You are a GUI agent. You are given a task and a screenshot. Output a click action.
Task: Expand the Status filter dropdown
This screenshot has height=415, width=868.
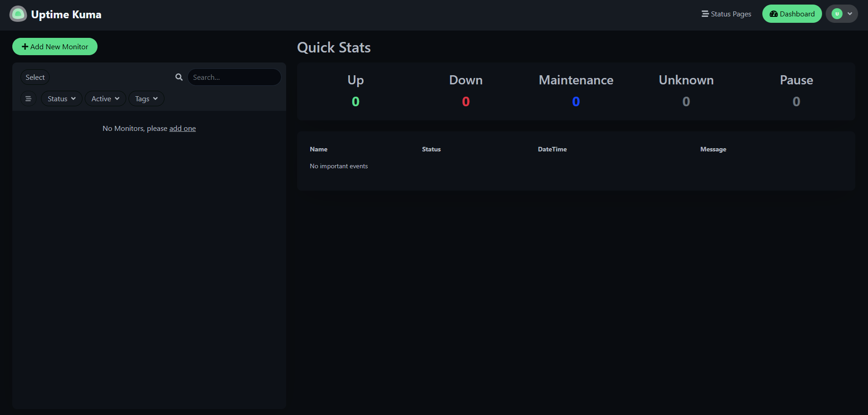pos(62,99)
